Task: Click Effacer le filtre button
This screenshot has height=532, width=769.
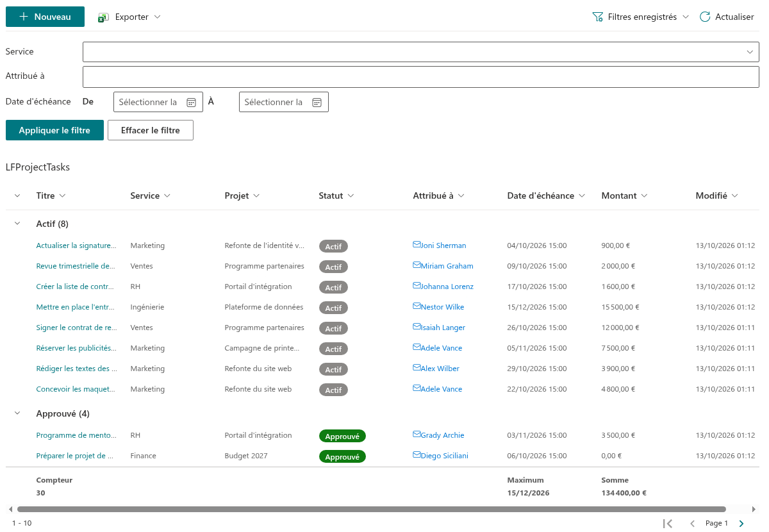Action: [151, 130]
